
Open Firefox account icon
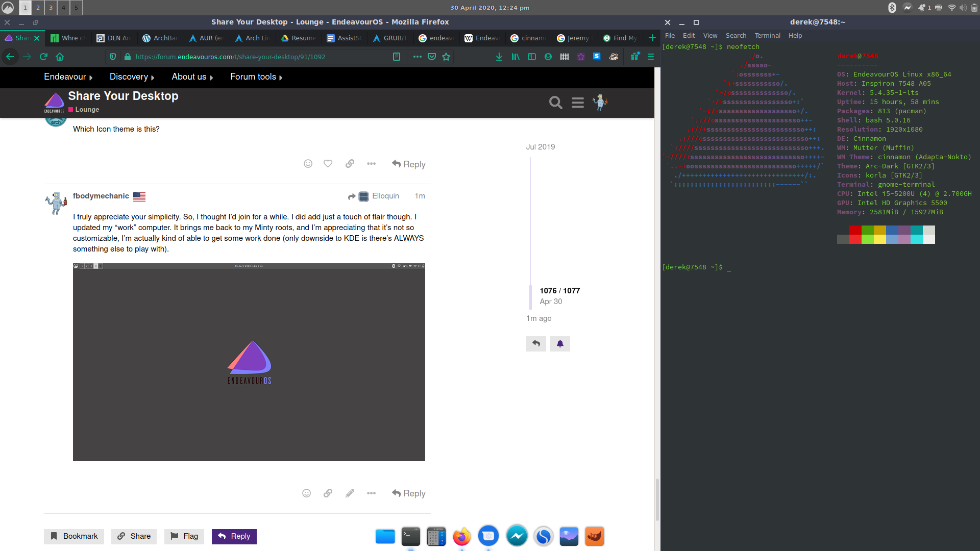[548, 57]
